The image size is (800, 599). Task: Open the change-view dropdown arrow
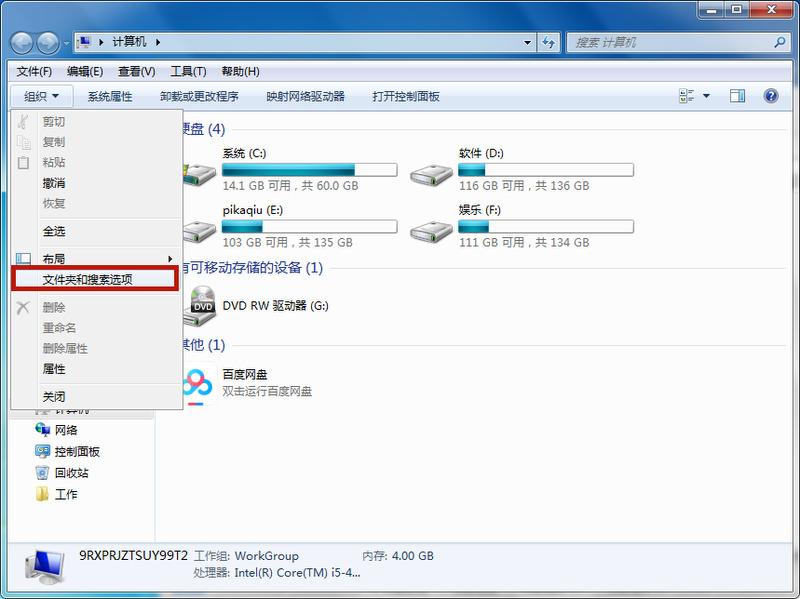click(x=706, y=96)
